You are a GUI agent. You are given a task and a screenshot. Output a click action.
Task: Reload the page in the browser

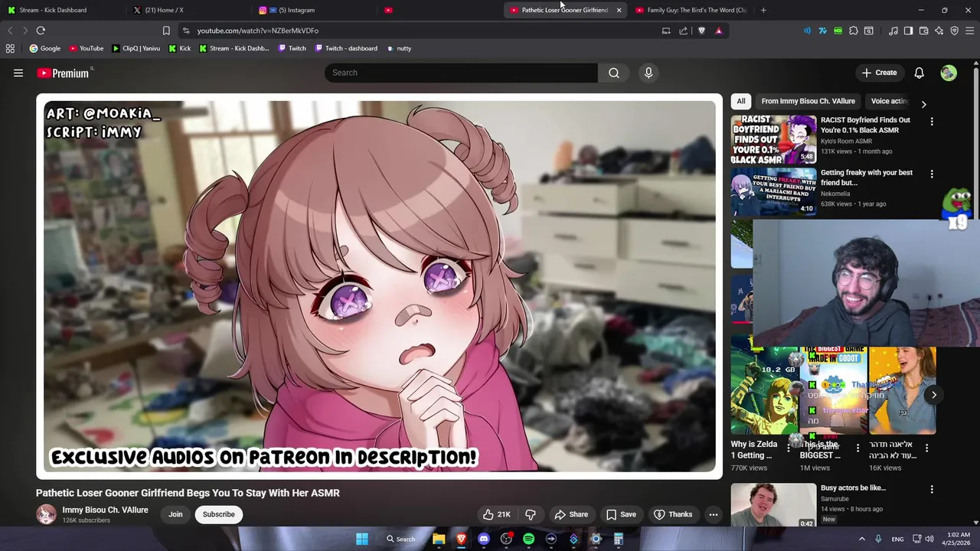point(41,31)
